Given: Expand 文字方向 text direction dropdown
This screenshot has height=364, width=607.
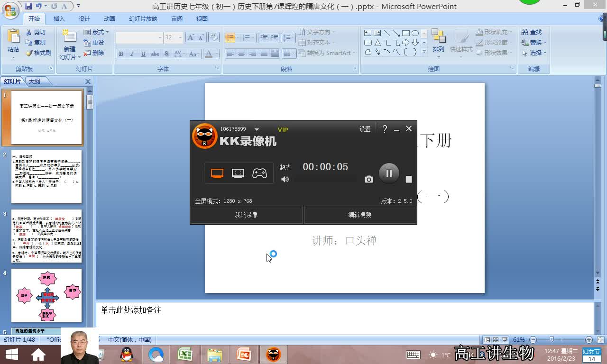Looking at the screenshot, I should [x=317, y=32].
